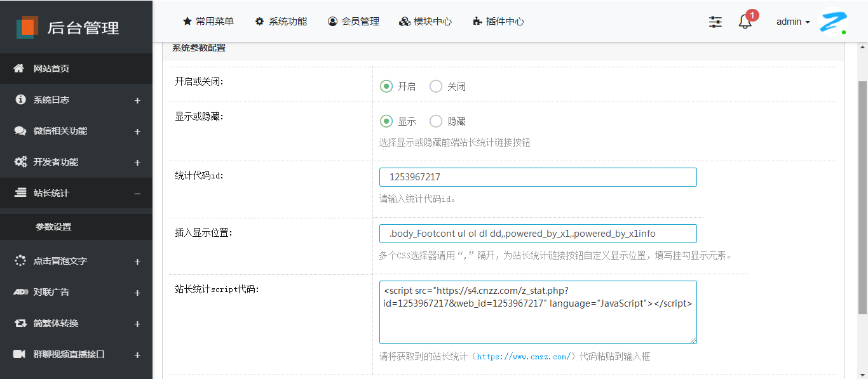Open the 插件中心 top menu
The height and width of the screenshot is (379, 868).
(499, 22)
